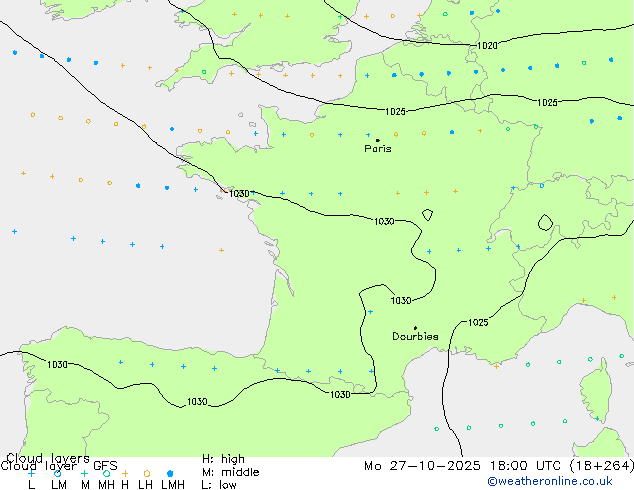Select the 'Paris' city label
634x490 pixels.
[378, 149]
